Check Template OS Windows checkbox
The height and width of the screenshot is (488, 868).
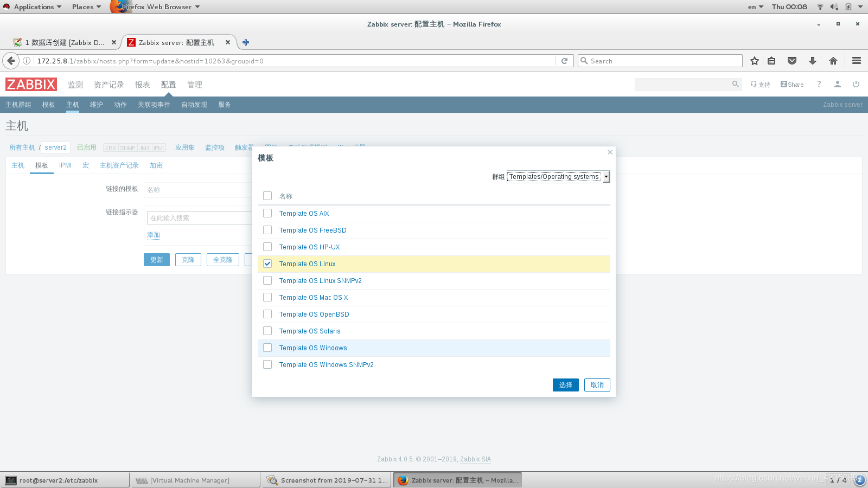click(x=267, y=348)
